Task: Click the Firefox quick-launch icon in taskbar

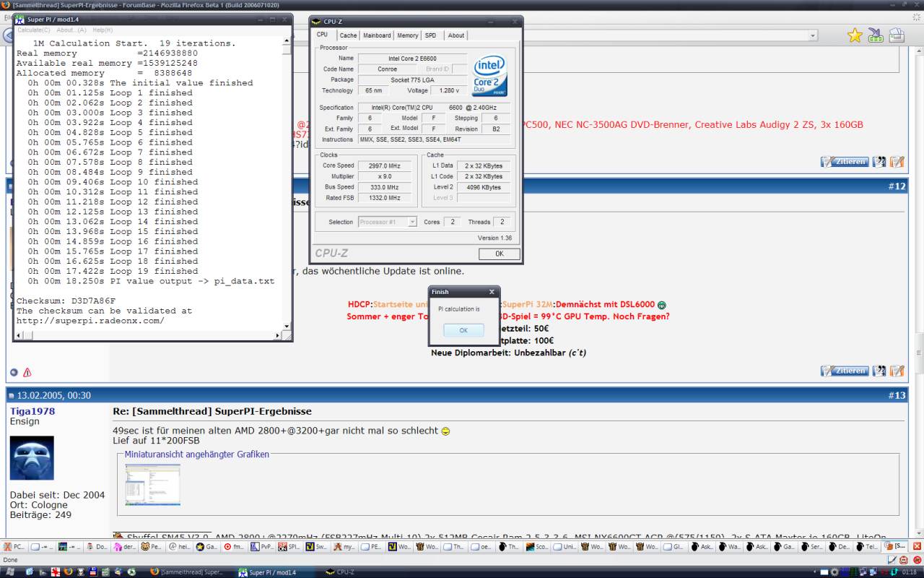Action: (69, 571)
